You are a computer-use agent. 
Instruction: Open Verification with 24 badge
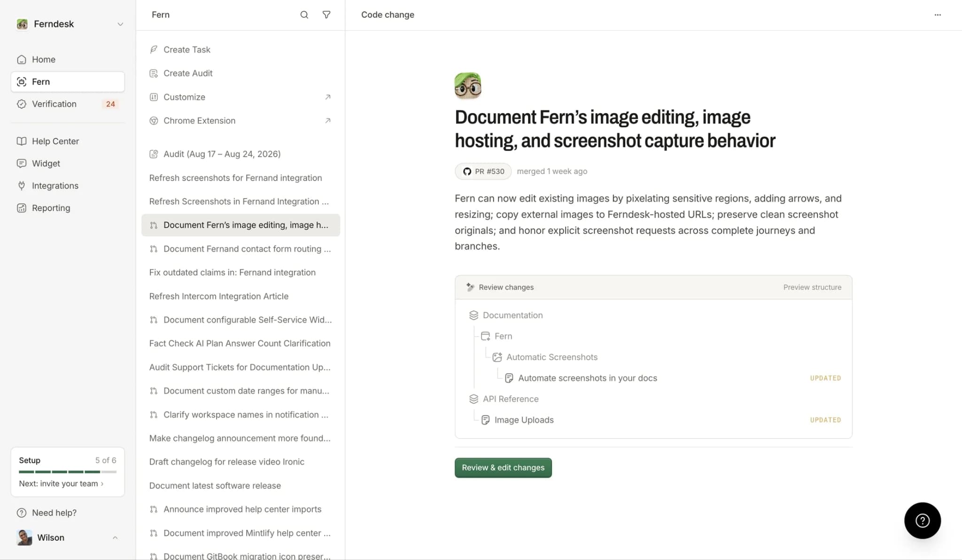pos(68,104)
